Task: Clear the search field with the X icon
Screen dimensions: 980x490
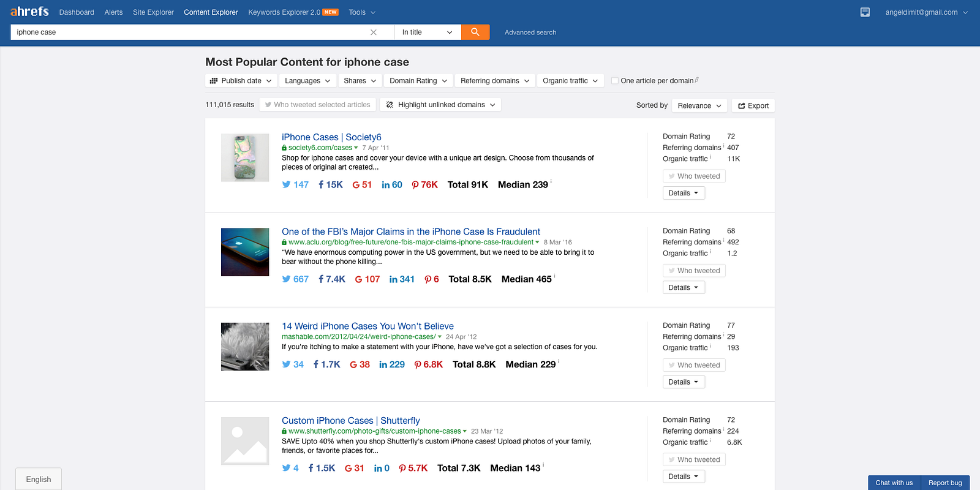Action: point(374,32)
